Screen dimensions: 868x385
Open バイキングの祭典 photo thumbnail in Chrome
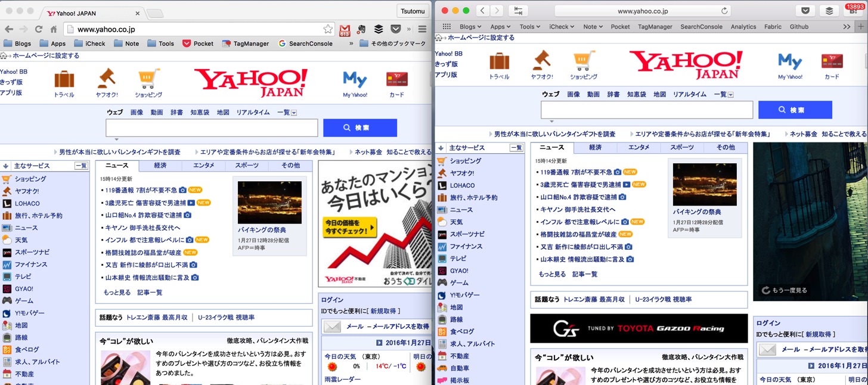[269, 203]
